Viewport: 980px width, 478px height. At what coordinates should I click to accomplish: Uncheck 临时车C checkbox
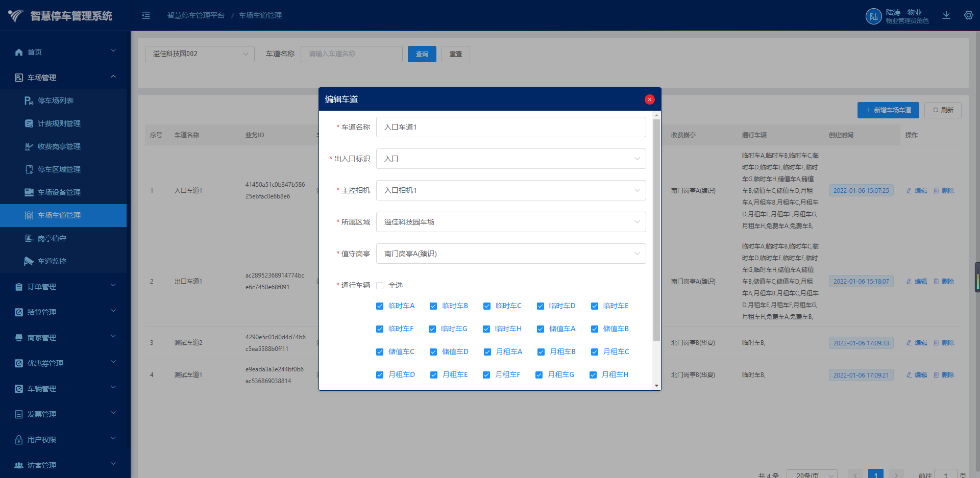[x=487, y=306]
